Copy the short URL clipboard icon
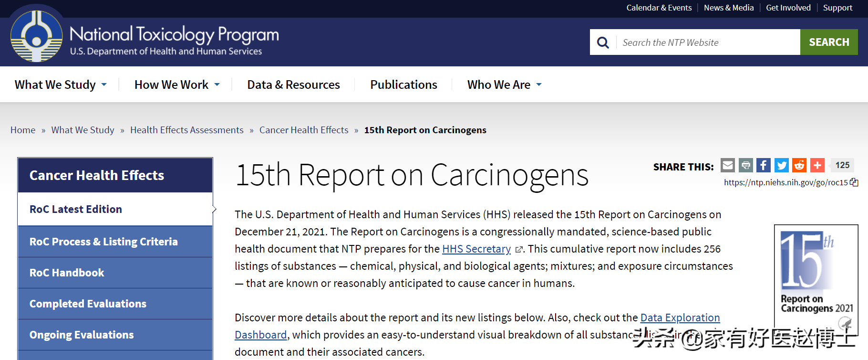This screenshot has height=360, width=868. click(x=854, y=182)
